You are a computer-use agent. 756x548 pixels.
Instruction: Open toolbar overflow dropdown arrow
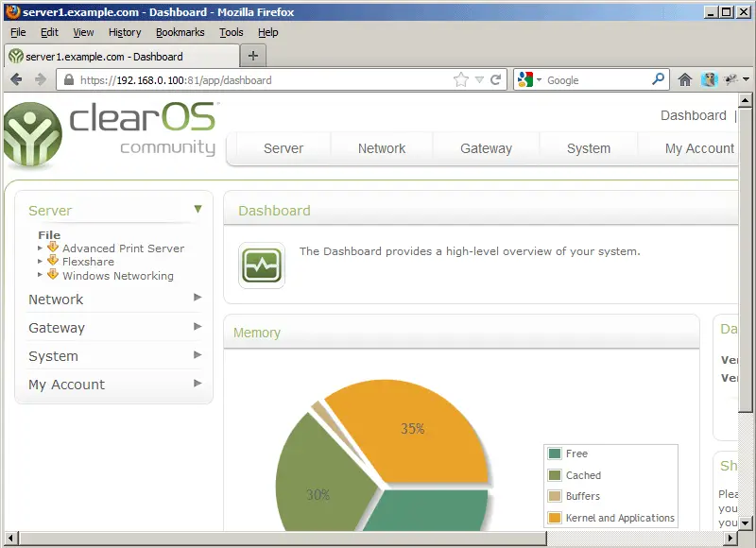click(x=747, y=79)
